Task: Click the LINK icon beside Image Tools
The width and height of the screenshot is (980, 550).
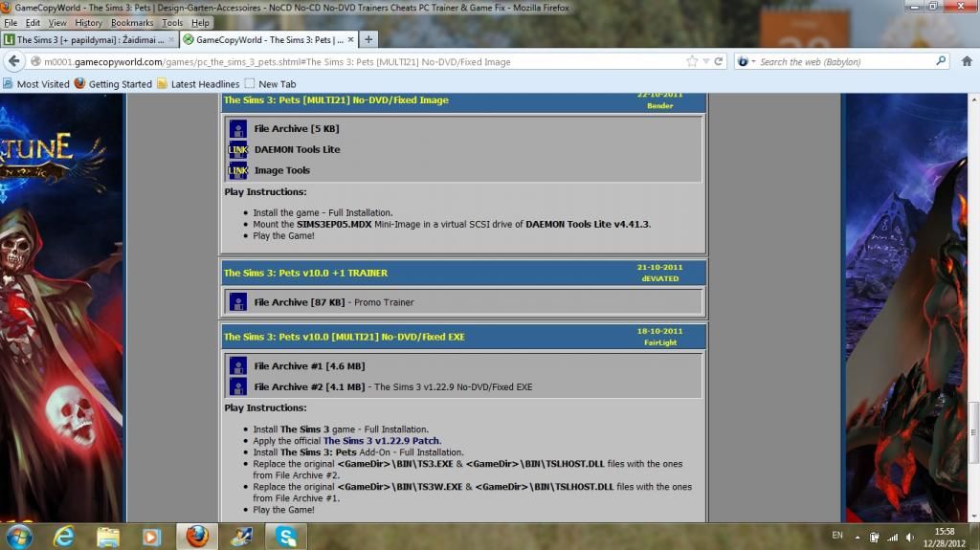Action: pos(237,170)
